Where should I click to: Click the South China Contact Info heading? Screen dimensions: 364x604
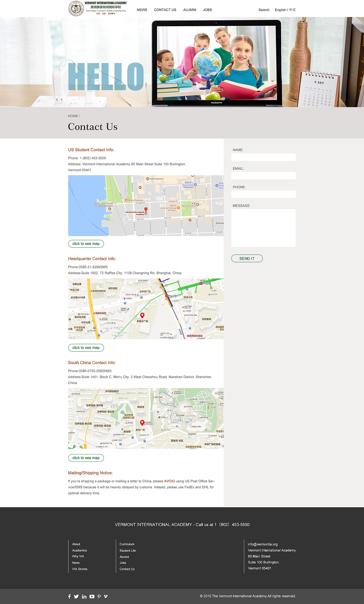(x=92, y=363)
